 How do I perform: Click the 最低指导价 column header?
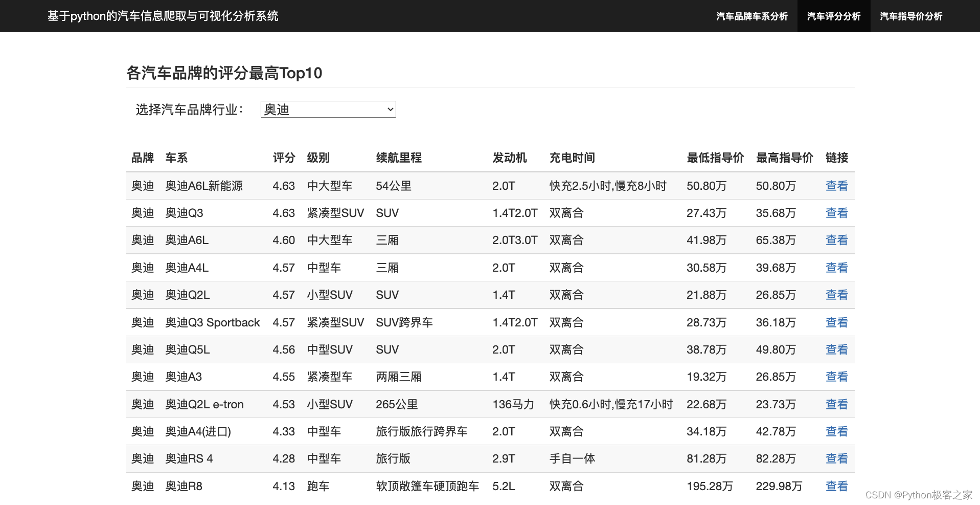point(715,158)
